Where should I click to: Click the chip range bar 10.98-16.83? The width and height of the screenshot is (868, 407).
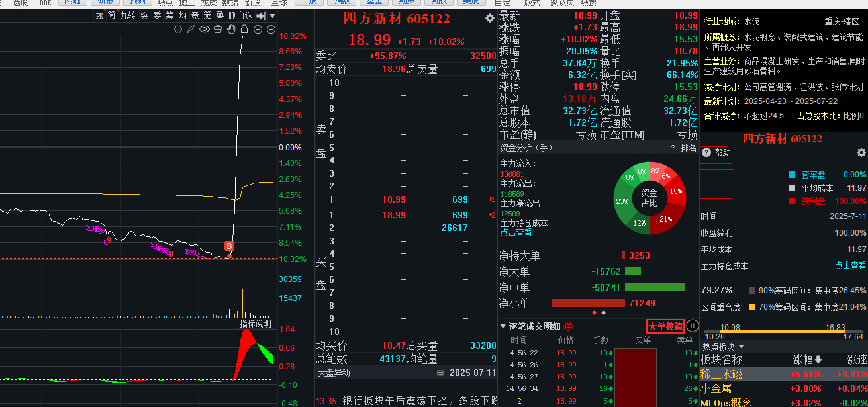click(783, 332)
